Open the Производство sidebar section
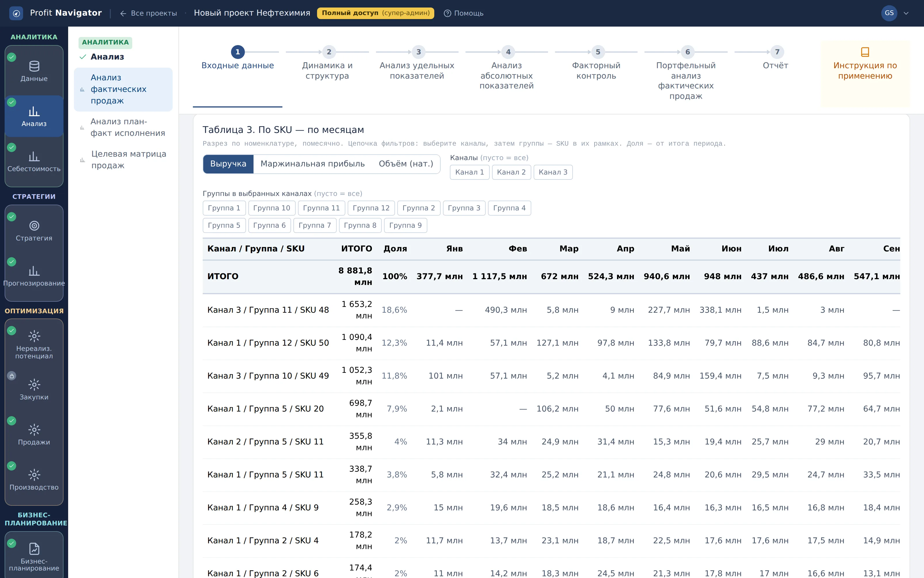Viewport: 924px width, 578px height. [x=34, y=480]
